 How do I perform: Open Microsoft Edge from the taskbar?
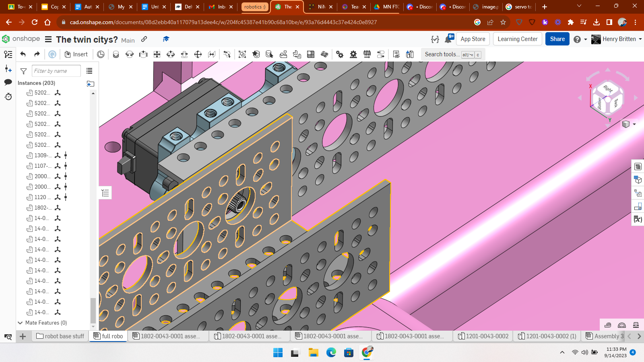[331, 353]
